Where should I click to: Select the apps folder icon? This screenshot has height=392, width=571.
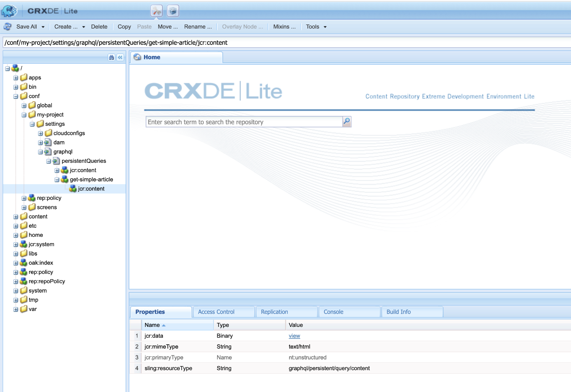tap(24, 78)
